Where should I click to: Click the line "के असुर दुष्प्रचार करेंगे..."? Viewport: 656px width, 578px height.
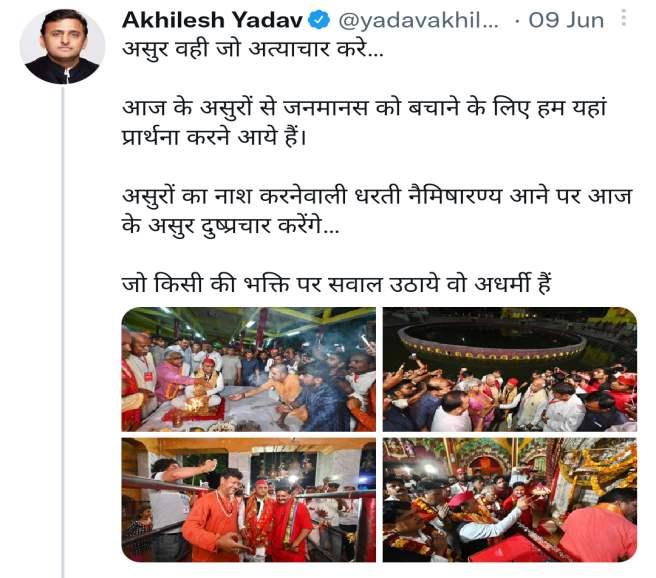[231, 226]
